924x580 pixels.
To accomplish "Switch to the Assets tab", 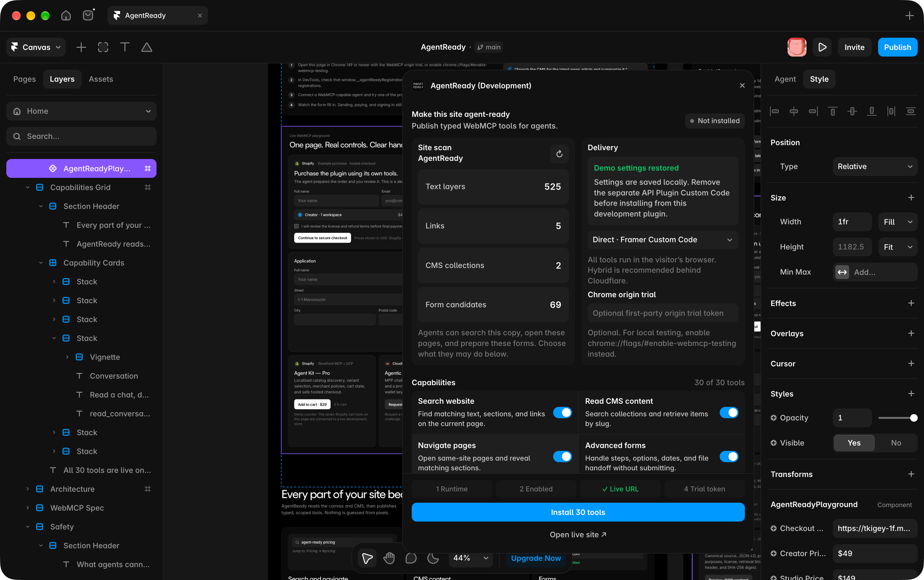I will [101, 79].
